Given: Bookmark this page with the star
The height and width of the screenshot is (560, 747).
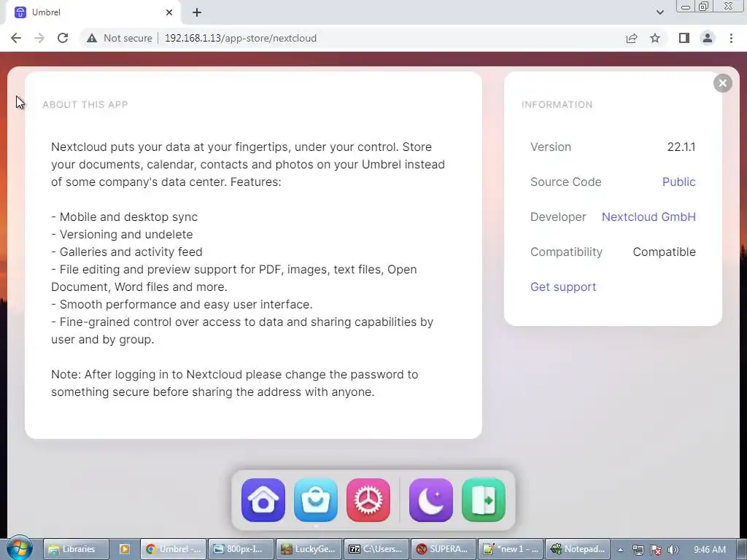Looking at the screenshot, I should click(x=655, y=38).
